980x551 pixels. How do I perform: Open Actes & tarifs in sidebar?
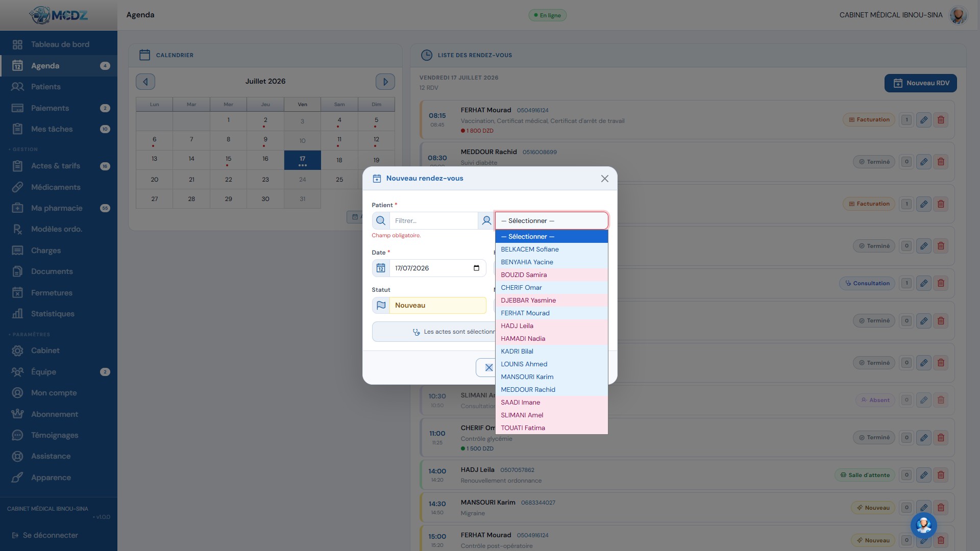[x=59, y=166]
